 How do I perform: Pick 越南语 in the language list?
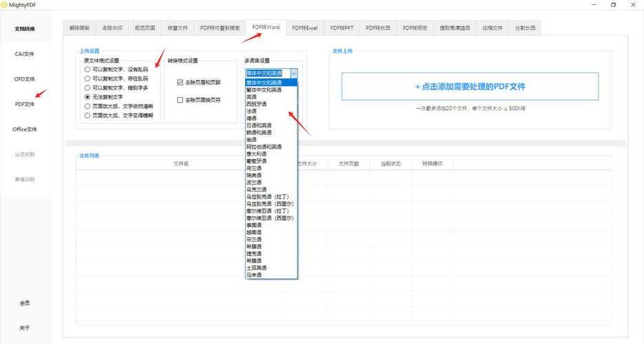(271, 232)
